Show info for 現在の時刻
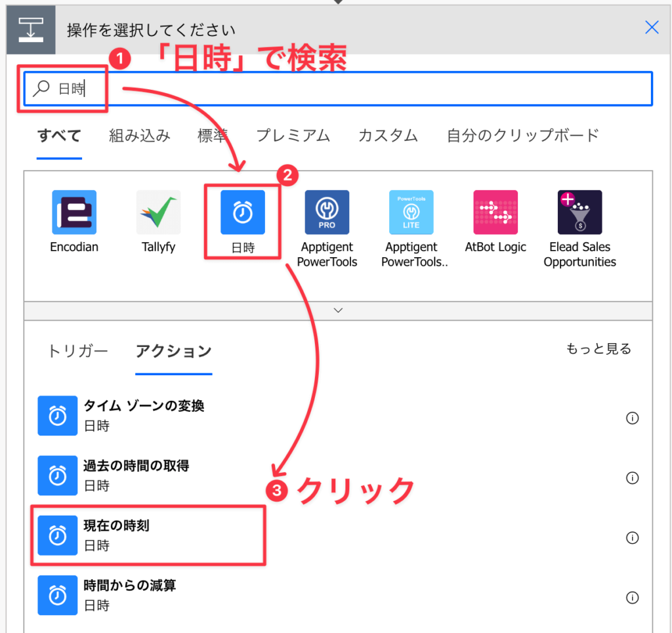This screenshot has width=672, height=633. pyautogui.click(x=632, y=538)
